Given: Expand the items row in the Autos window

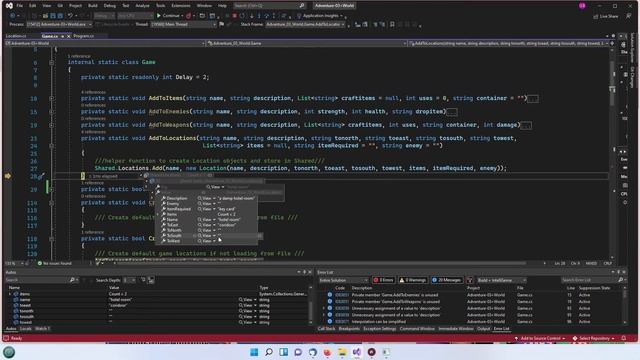Looking at the screenshot, I should point(10,294).
